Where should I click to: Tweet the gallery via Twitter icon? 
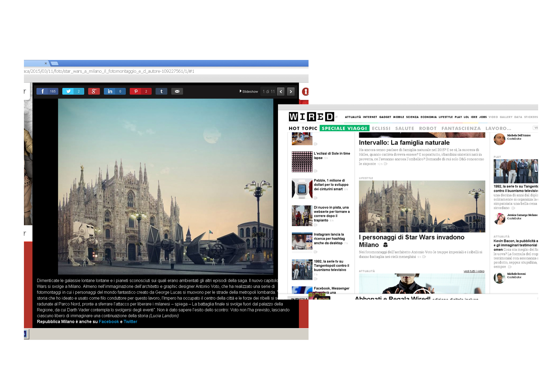pyautogui.click(x=73, y=92)
